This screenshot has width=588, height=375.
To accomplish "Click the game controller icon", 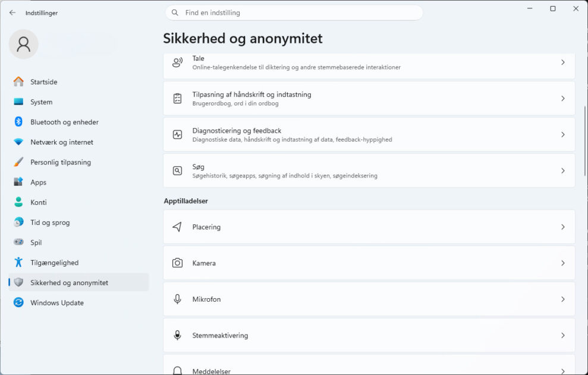I will pyautogui.click(x=18, y=242).
